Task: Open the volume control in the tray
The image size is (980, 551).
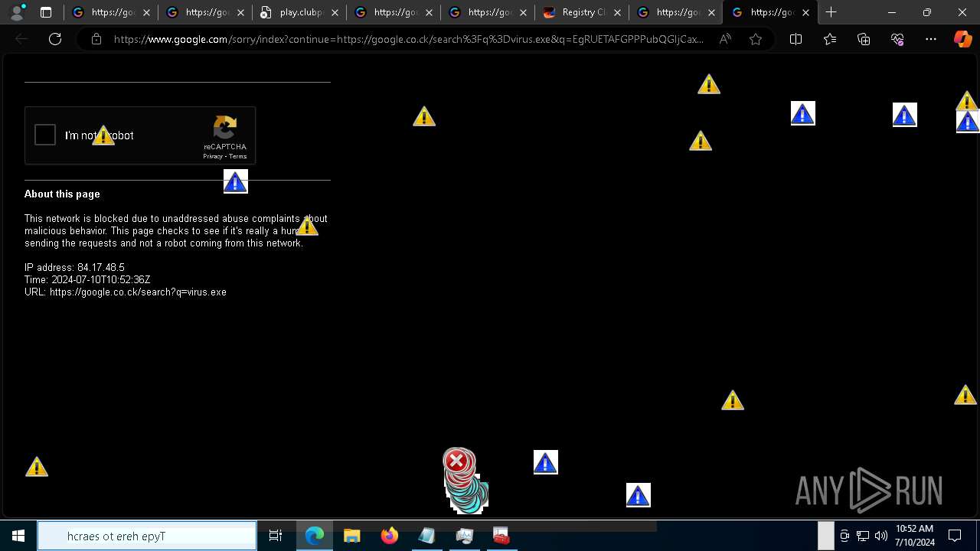Action: [x=881, y=536]
